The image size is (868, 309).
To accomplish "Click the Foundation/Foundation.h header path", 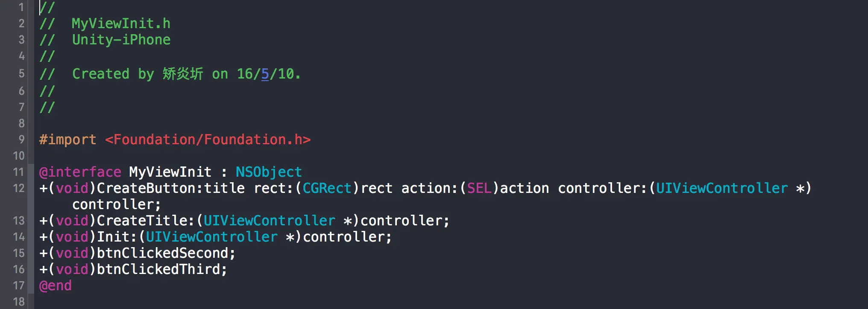I will (x=208, y=140).
